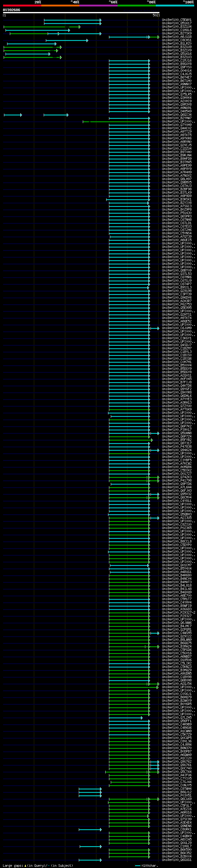Click hit label UniRef100_A9TT29
This screenshot has width=197, height=868.
176,132
